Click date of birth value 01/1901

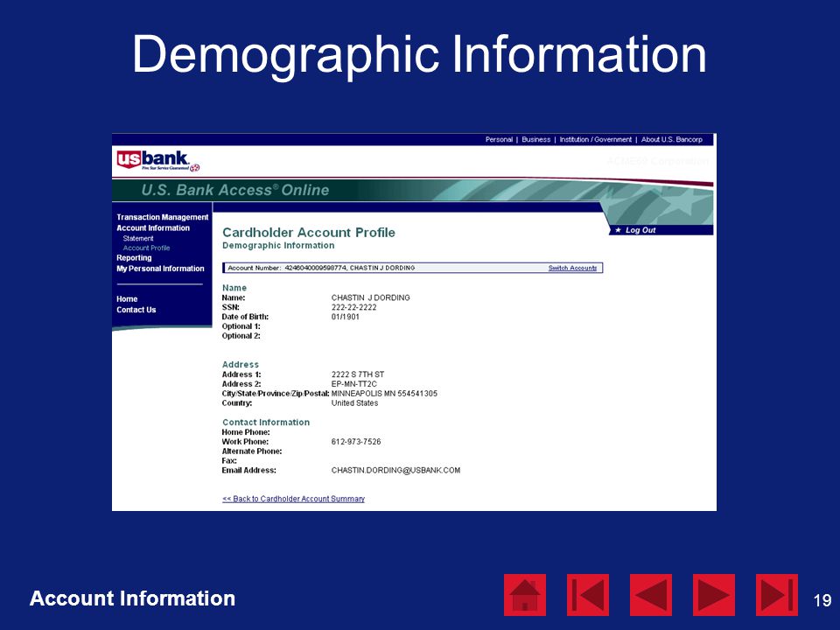tap(345, 317)
